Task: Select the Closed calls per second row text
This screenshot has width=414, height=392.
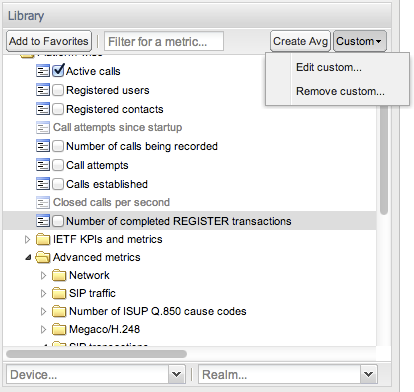Action: (x=111, y=202)
